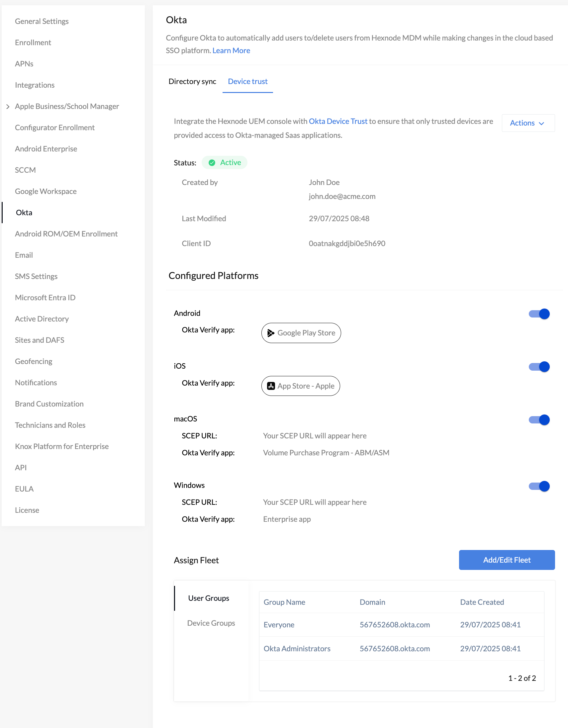This screenshot has width=568, height=728.
Task: Switch to the Directory sync tab
Action: (x=192, y=81)
